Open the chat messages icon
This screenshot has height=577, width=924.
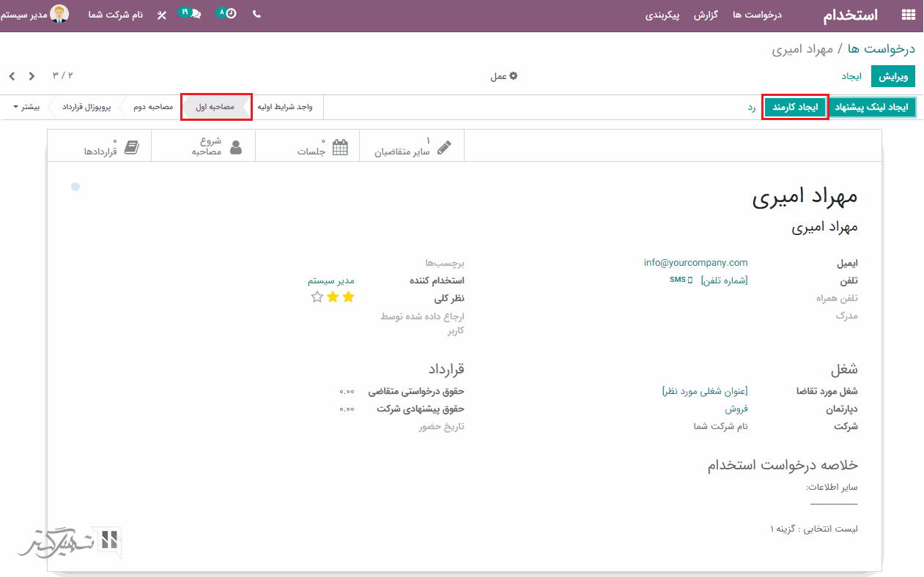click(x=195, y=14)
